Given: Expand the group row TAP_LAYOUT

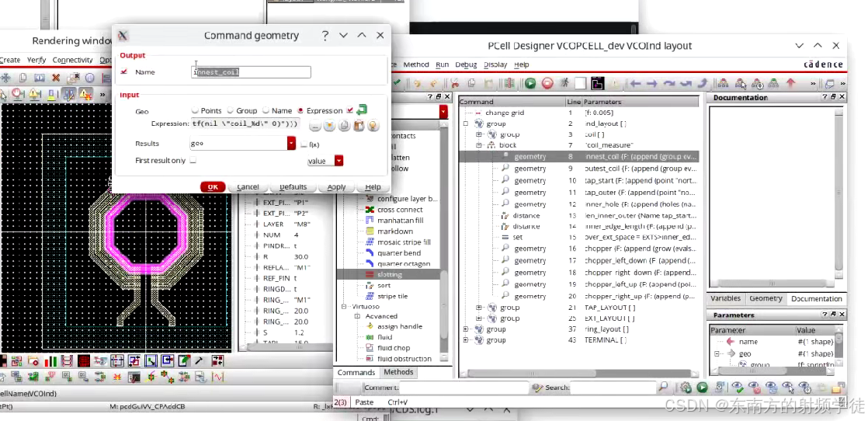Looking at the screenshot, I should (x=479, y=308).
